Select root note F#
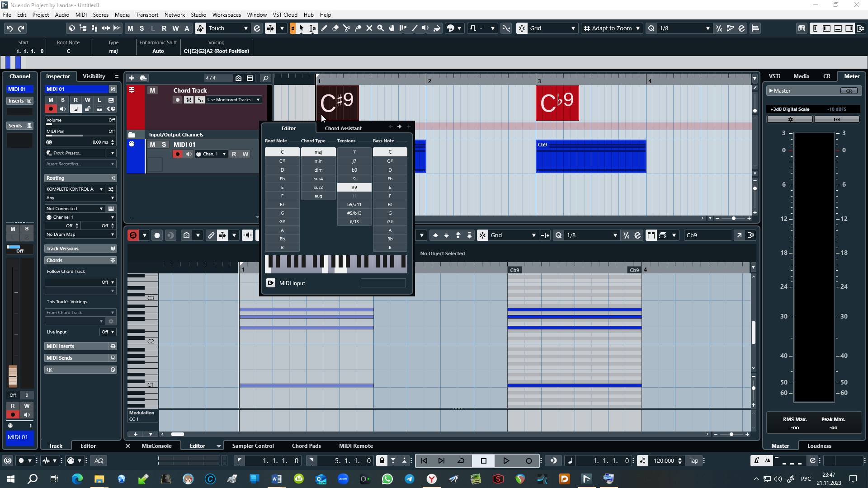Image resolution: width=868 pixels, height=488 pixels. pos(282,204)
